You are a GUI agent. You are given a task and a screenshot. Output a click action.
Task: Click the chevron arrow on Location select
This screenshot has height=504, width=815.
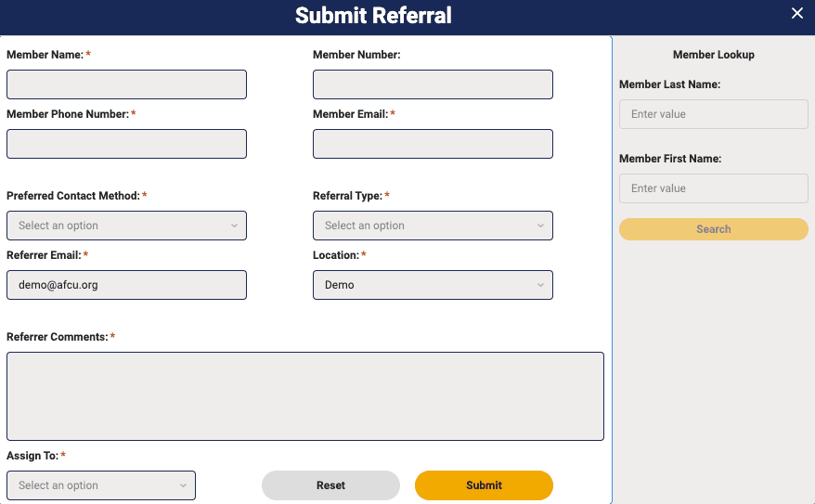(x=540, y=285)
